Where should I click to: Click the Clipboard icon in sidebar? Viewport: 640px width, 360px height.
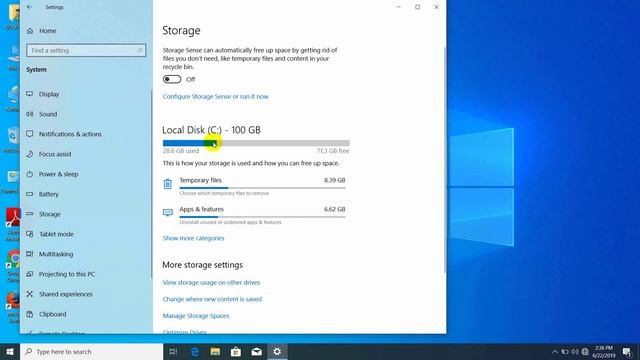point(30,314)
